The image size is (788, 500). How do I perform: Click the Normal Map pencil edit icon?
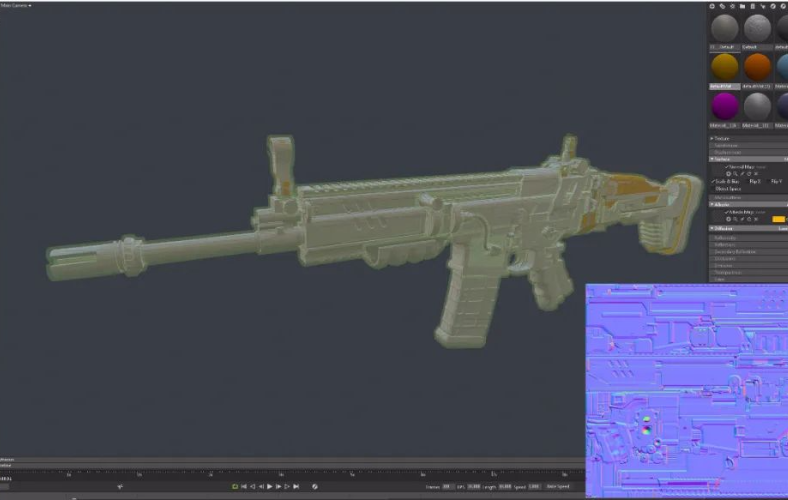742,174
